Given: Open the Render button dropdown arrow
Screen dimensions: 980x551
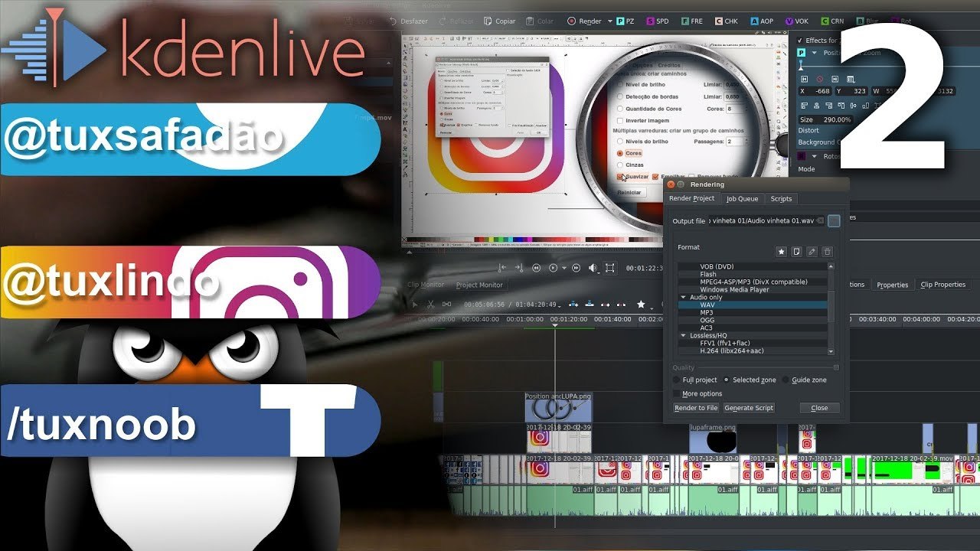Looking at the screenshot, I should 609,21.
